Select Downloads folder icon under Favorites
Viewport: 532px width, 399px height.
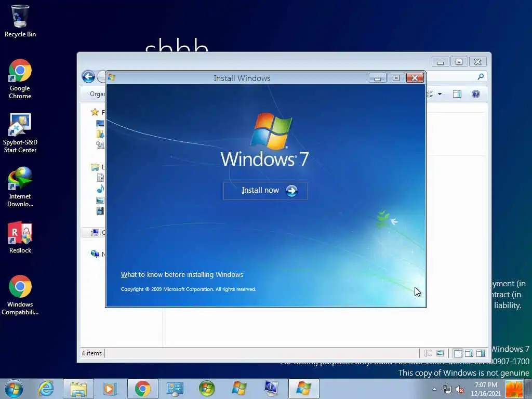point(100,134)
